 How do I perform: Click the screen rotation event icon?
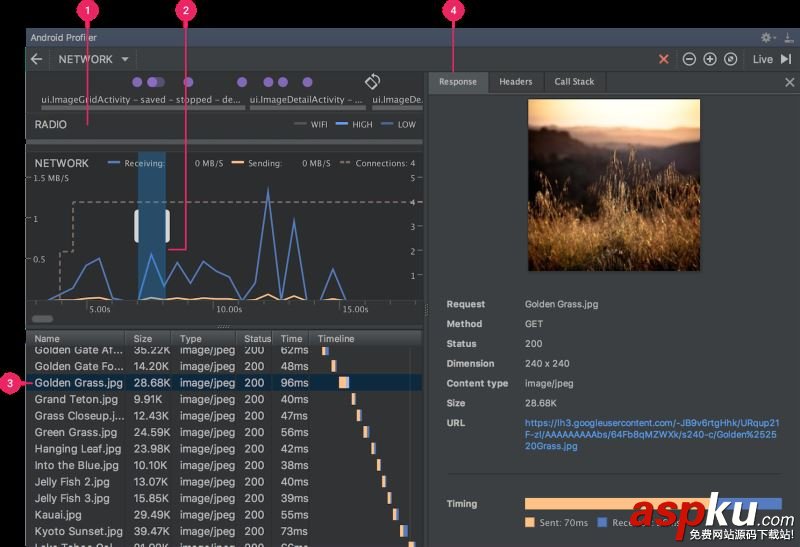click(372, 81)
